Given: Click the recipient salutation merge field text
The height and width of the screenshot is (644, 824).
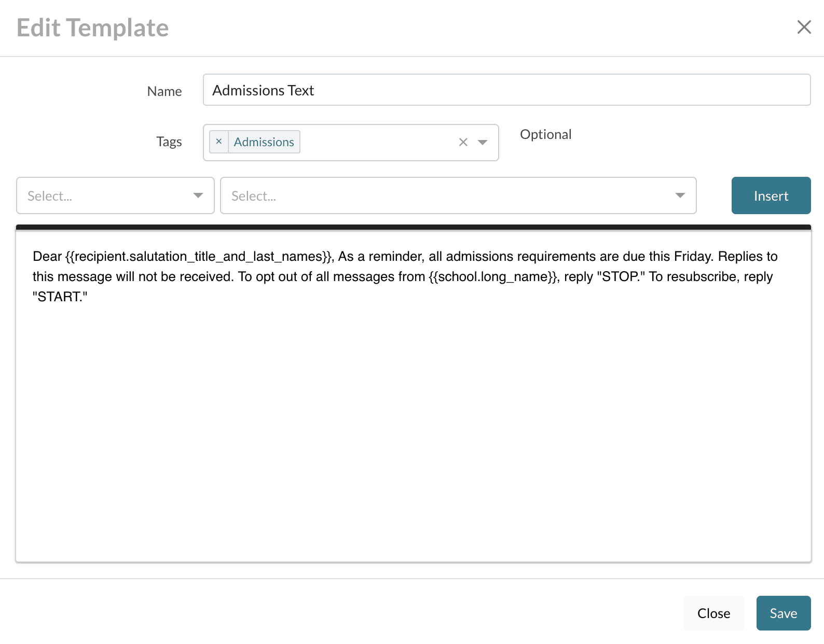Looking at the screenshot, I should [199, 257].
